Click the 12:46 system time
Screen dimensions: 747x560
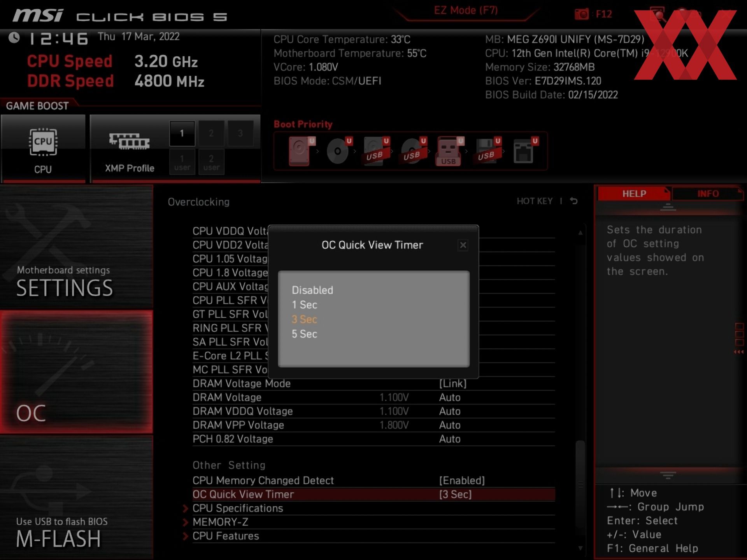pyautogui.click(x=59, y=39)
